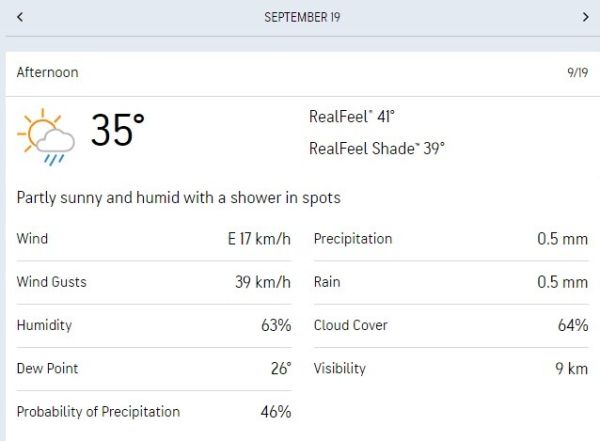Image resolution: width=600 pixels, height=441 pixels.
Task: Go to the next day arrow
Action: (x=585, y=17)
